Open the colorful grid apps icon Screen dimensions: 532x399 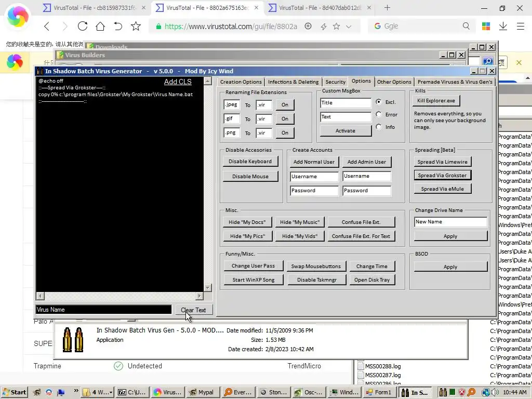[486, 26]
